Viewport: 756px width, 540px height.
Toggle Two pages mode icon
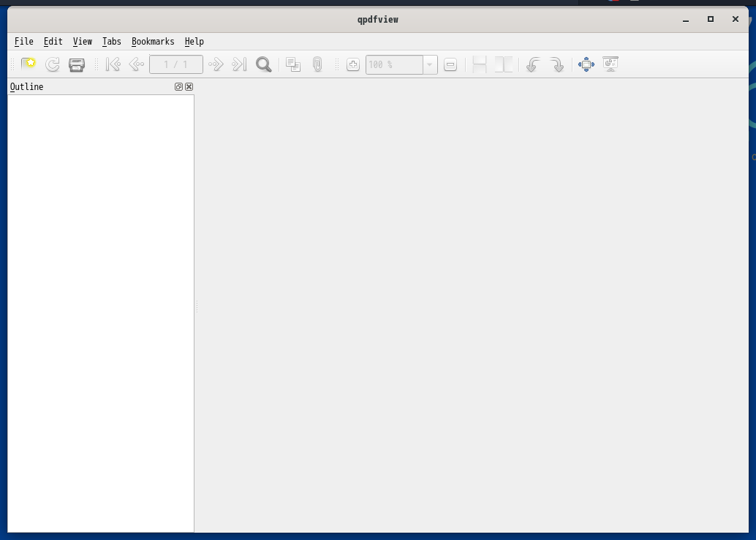(x=504, y=64)
